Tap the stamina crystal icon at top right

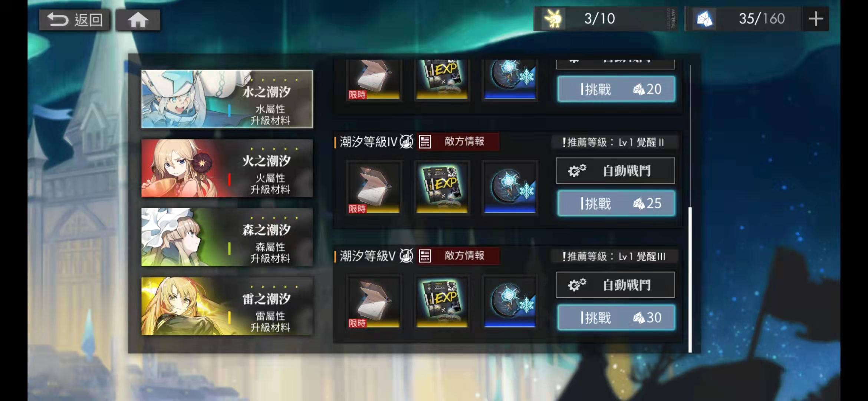point(704,19)
